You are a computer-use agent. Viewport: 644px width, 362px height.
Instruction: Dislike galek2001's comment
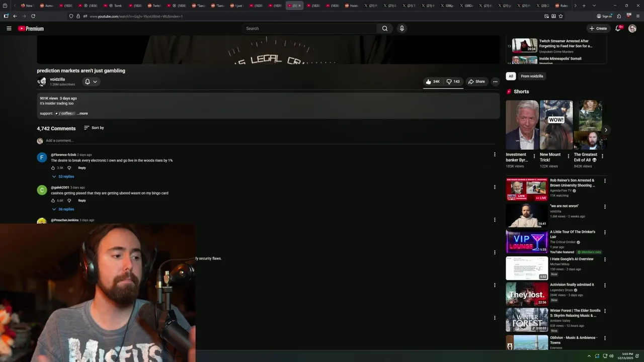[69, 201]
